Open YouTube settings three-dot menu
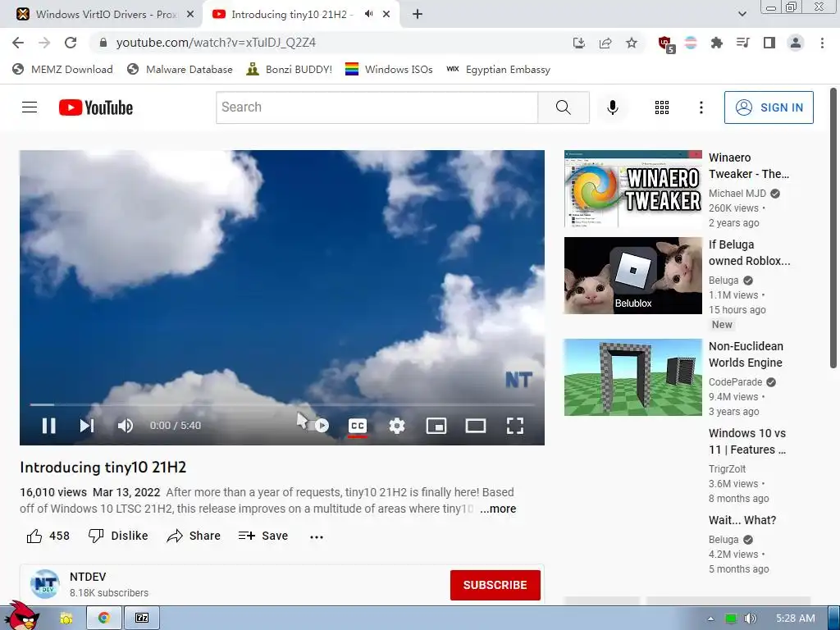Image resolution: width=840 pixels, height=630 pixels. click(701, 107)
